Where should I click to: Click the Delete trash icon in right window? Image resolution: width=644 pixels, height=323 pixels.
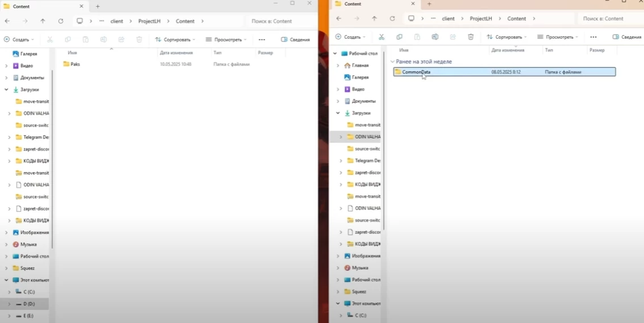[471, 37]
